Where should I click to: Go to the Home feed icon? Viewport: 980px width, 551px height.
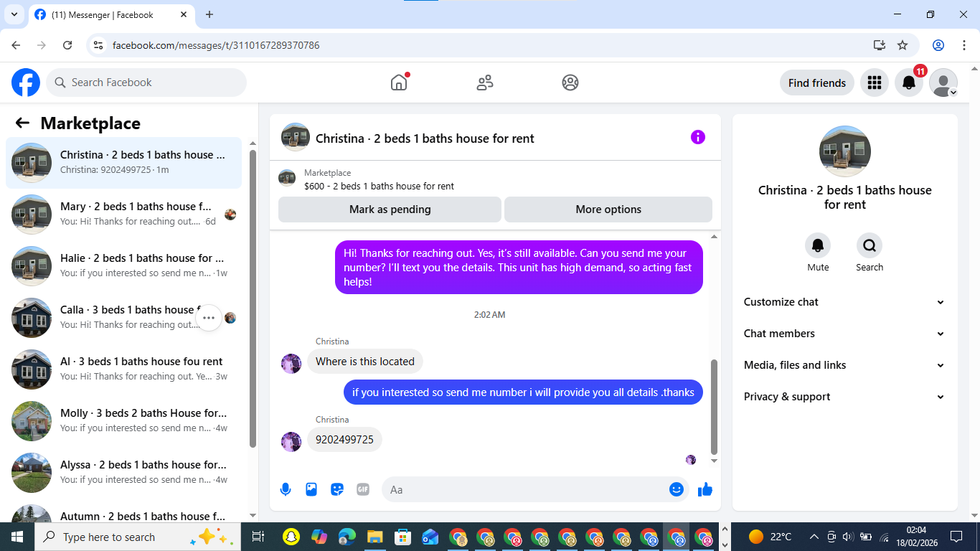399,83
